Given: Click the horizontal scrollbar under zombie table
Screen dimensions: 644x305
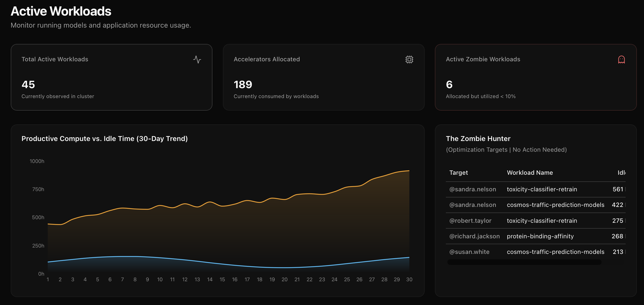Looking at the screenshot, I should [x=524, y=262].
